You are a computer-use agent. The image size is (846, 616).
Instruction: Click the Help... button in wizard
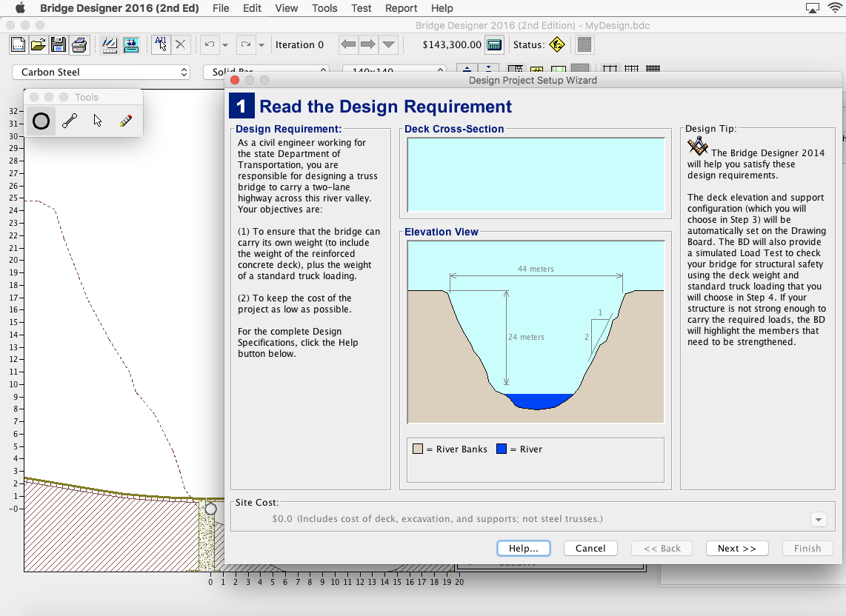pos(524,549)
